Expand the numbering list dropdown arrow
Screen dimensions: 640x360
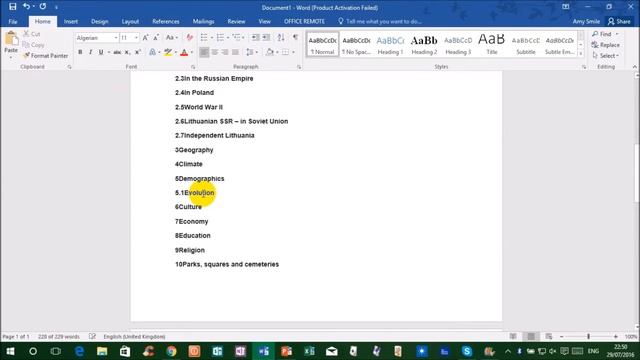point(228,38)
